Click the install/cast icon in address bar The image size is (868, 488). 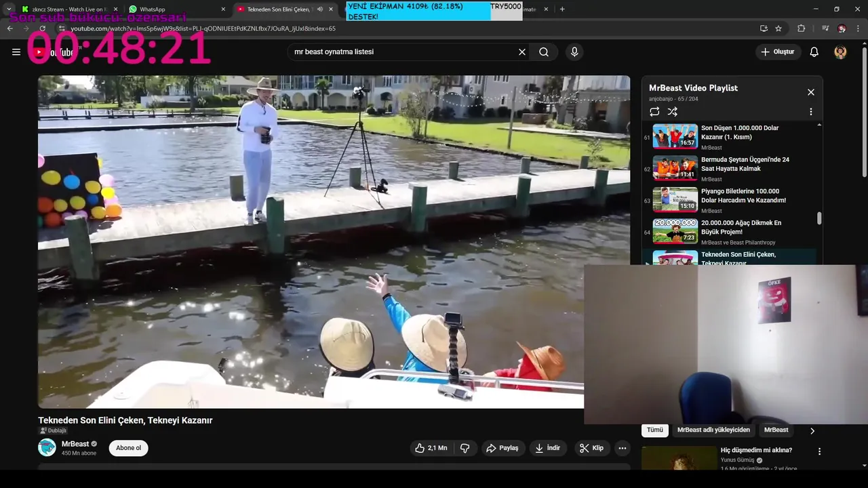[x=764, y=28]
